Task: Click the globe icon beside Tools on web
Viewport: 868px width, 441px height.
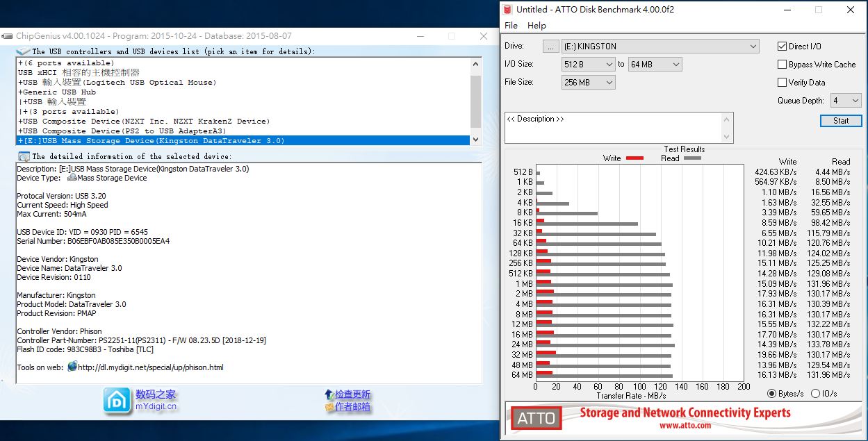Action: pyautogui.click(x=72, y=367)
